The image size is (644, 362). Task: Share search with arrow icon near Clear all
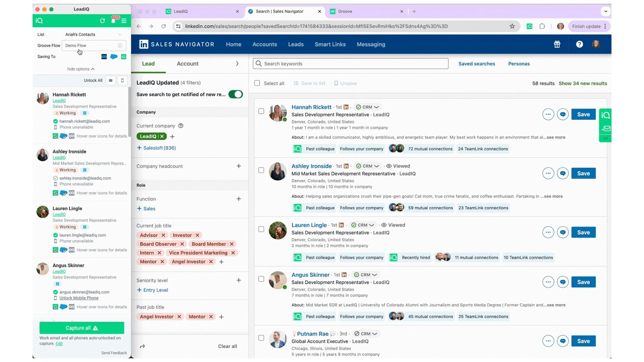142,346
